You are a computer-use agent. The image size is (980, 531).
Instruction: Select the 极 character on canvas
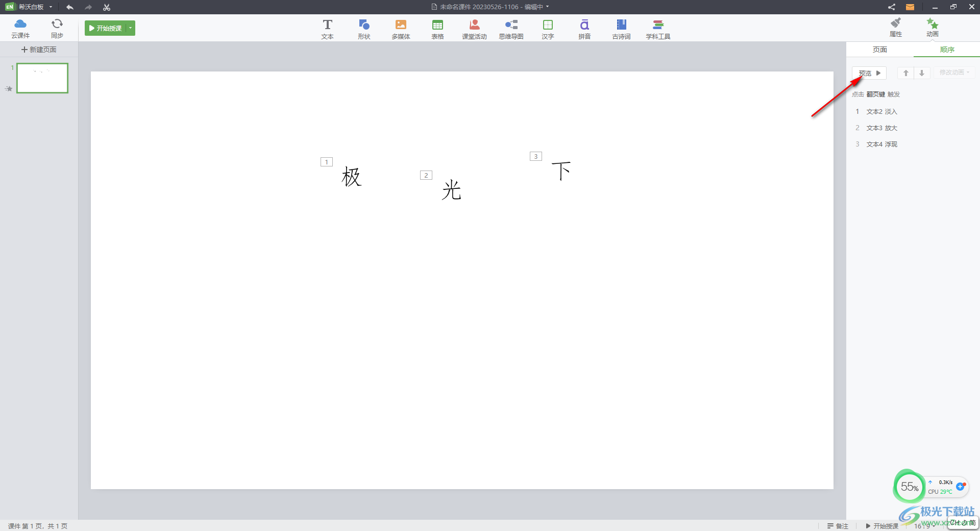point(352,177)
